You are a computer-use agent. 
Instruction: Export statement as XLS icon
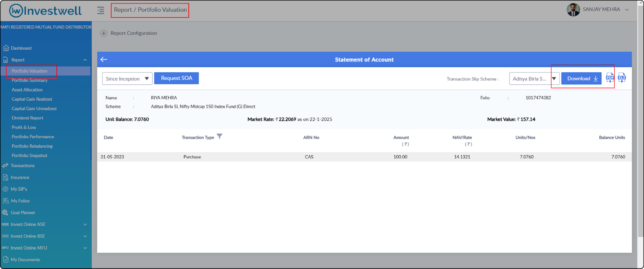(622, 78)
